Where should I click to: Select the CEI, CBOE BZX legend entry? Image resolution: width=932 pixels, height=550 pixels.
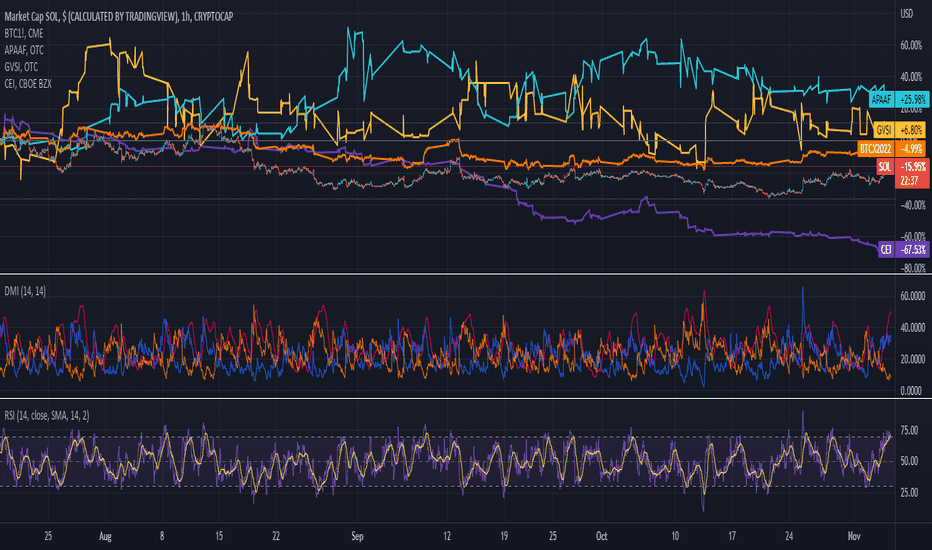[x=28, y=84]
